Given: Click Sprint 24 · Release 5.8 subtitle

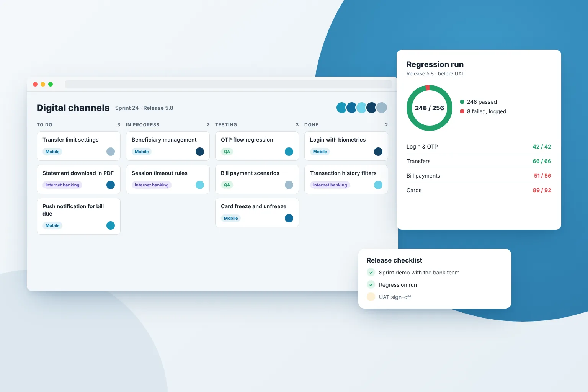Looking at the screenshot, I should click(144, 108).
